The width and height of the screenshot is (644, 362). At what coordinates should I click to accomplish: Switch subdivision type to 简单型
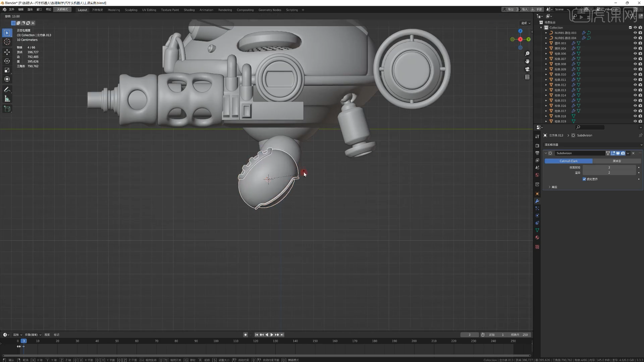point(617,161)
